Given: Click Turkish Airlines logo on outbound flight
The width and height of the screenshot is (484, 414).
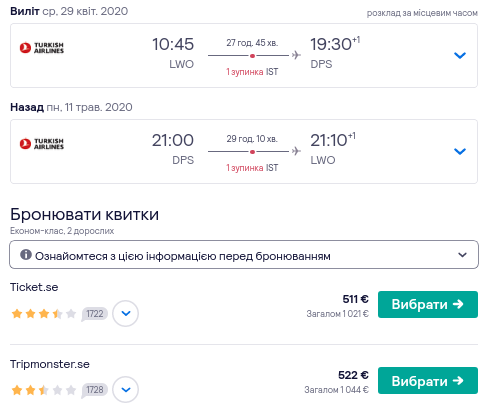Looking at the screenshot, I should pos(42,48).
